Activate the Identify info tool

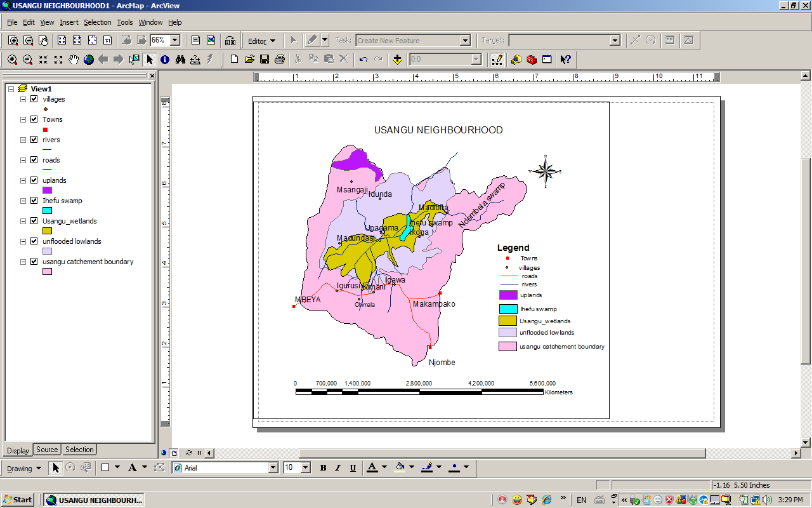165,60
